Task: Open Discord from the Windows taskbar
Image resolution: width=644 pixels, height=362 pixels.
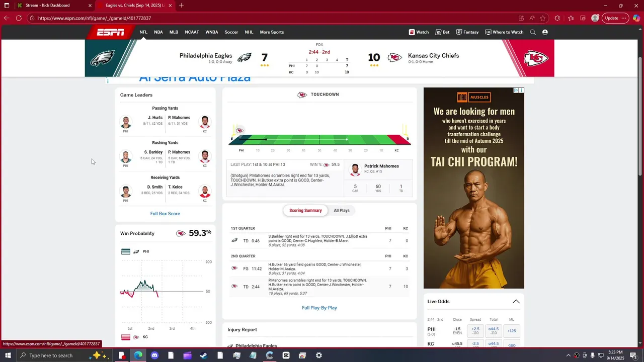Action: [154, 355]
